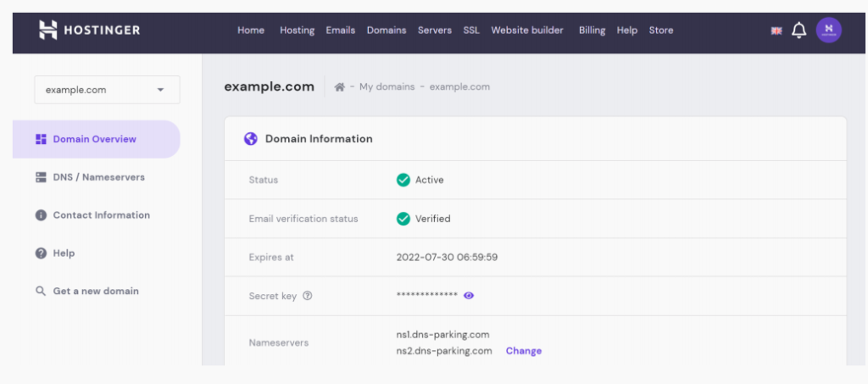Open Website builder from top navigation
Image resolution: width=868 pixels, height=384 pixels.
click(x=526, y=31)
